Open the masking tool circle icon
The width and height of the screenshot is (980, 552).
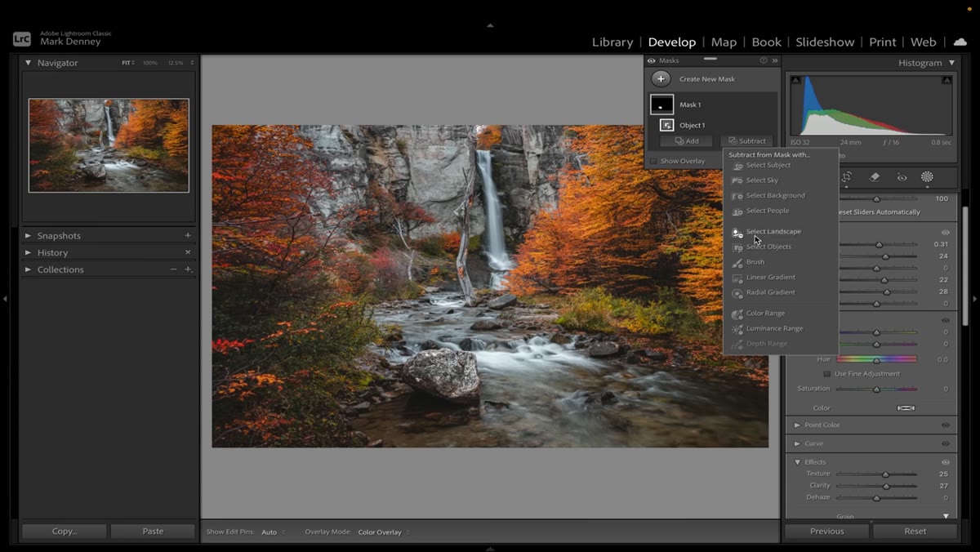(x=927, y=176)
